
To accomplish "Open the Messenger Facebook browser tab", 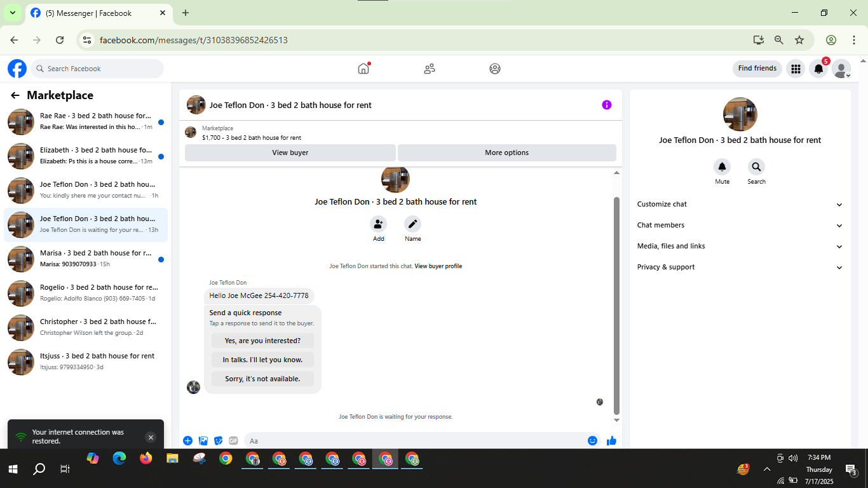I will [98, 13].
